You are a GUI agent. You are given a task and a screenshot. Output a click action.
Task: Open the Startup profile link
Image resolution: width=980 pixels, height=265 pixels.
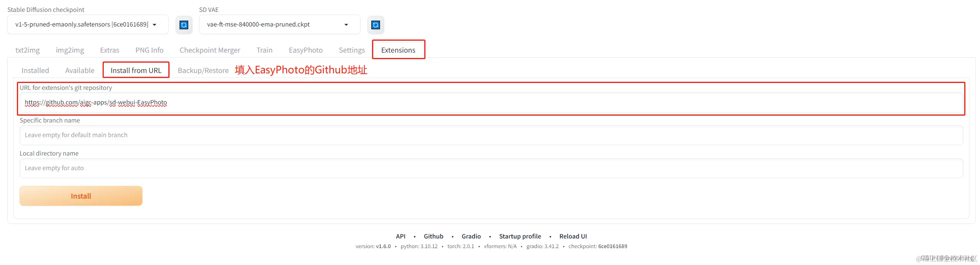520,236
